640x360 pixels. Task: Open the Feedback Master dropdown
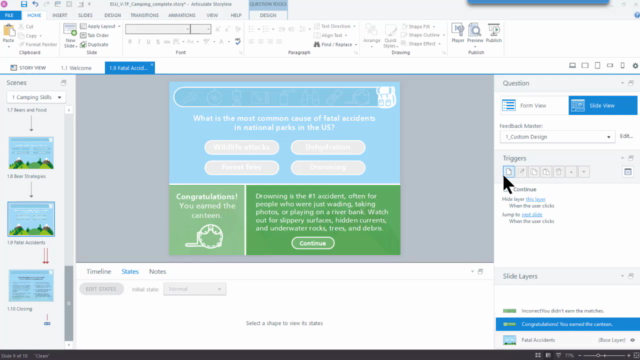(558, 137)
